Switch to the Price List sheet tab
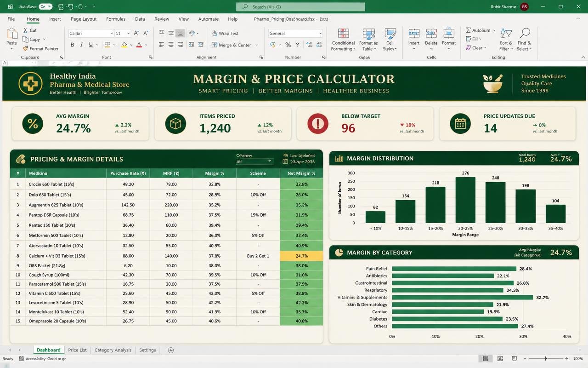The height and width of the screenshot is (368, 588). [77, 350]
